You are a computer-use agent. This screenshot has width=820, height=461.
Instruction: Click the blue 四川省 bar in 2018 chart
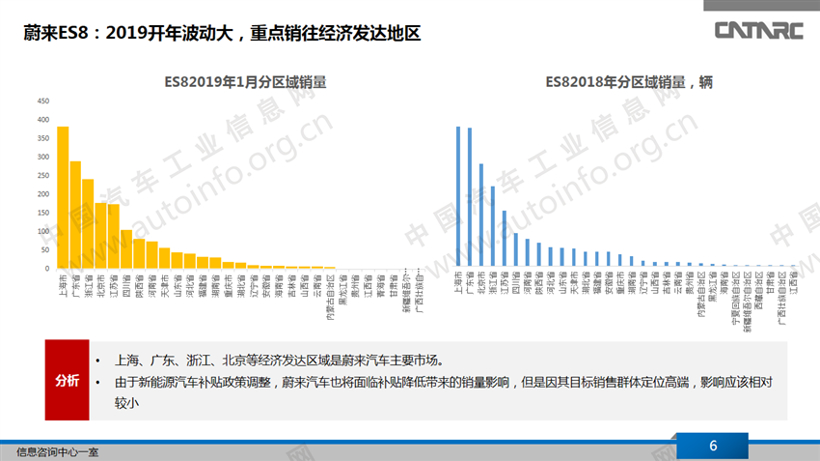[x=516, y=249]
